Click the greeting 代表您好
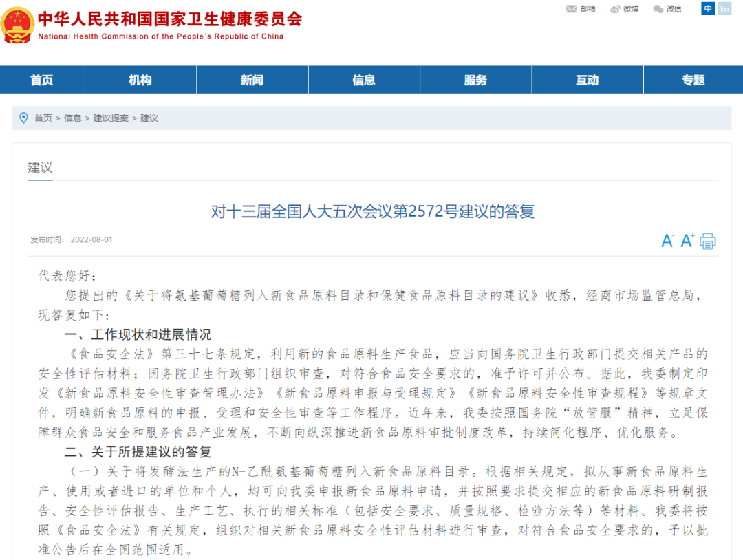 (67, 276)
